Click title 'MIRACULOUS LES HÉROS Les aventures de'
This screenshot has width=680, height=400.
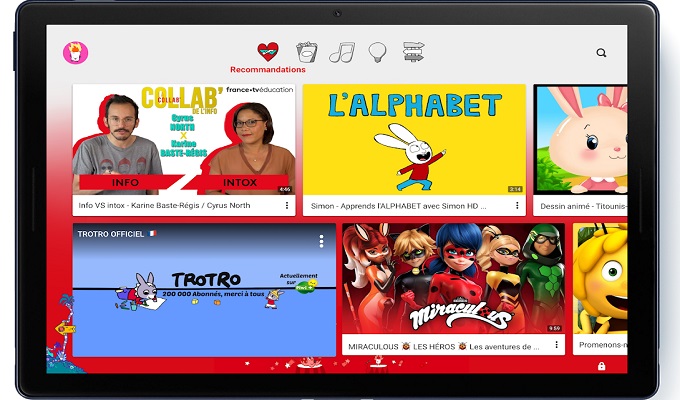[444, 347]
